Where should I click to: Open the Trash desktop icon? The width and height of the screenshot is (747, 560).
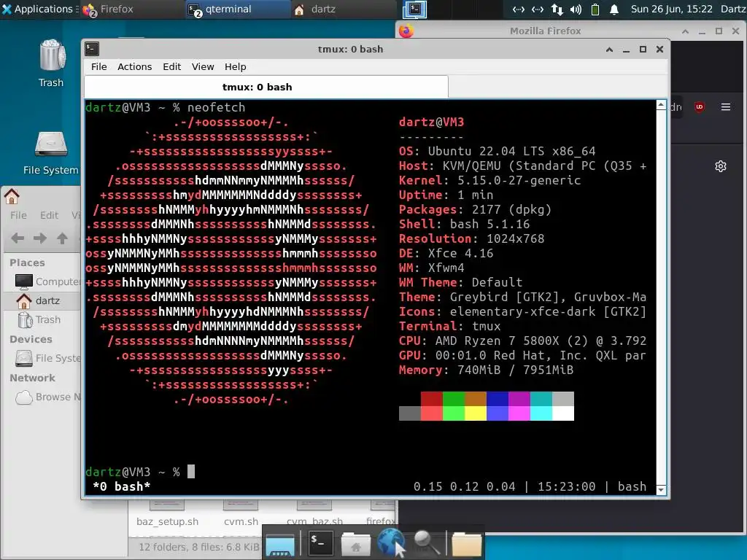coord(51,63)
